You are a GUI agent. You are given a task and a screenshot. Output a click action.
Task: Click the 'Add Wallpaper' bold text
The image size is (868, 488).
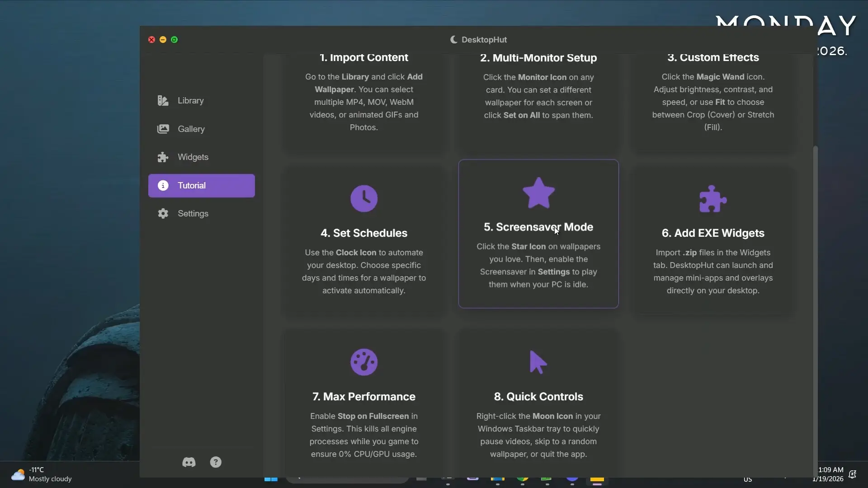click(x=369, y=83)
